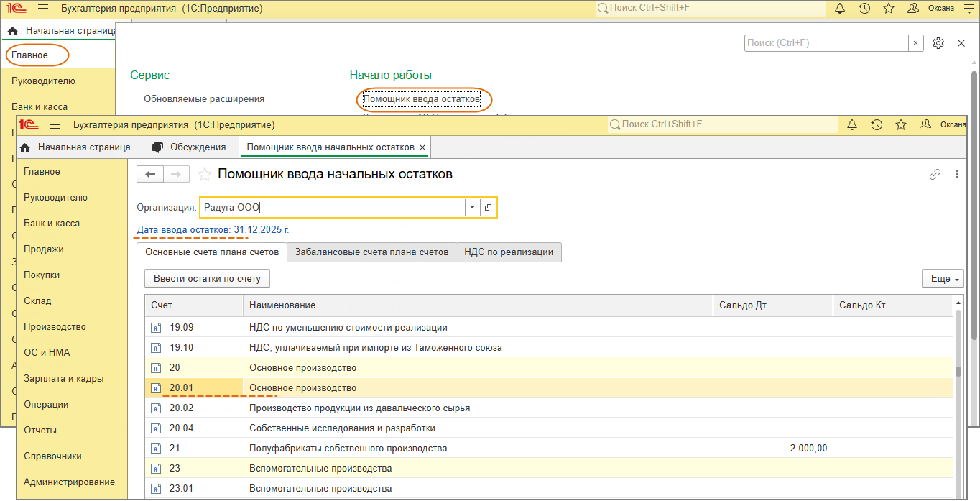The height and width of the screenshot is (501, 980).
Task: Expand the Организация dropdown arrow
Action: point(472,208)
